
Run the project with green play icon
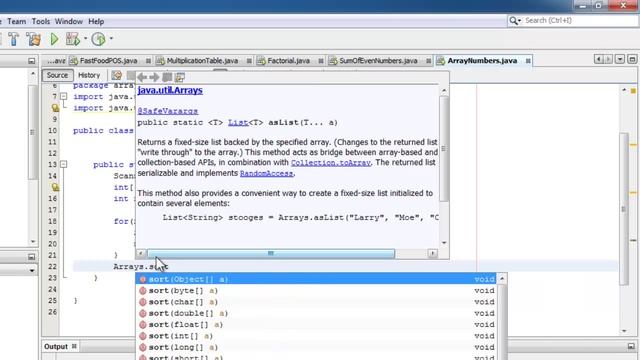(x=54, y=39)
